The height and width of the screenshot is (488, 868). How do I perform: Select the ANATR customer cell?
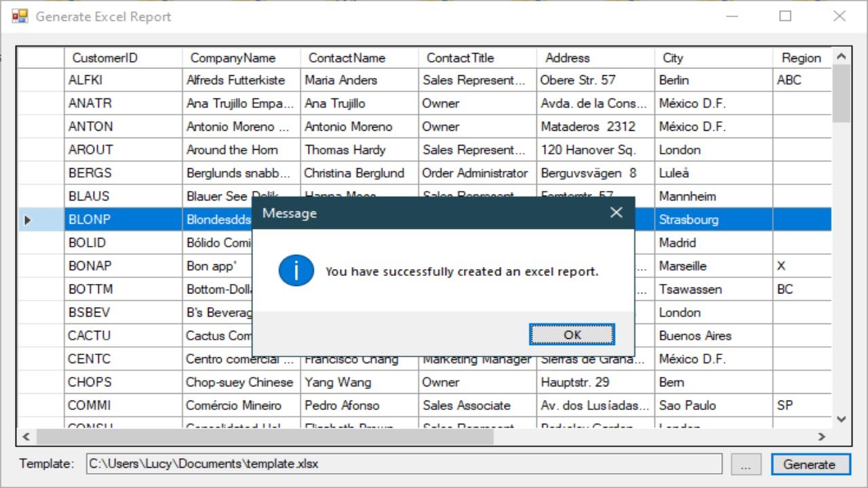point(123,103)
